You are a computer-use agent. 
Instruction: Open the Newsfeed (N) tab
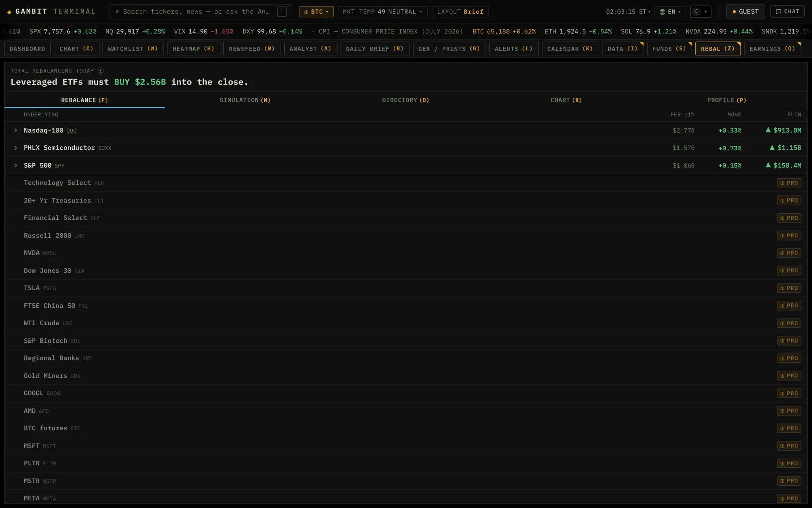coord(252,49)
